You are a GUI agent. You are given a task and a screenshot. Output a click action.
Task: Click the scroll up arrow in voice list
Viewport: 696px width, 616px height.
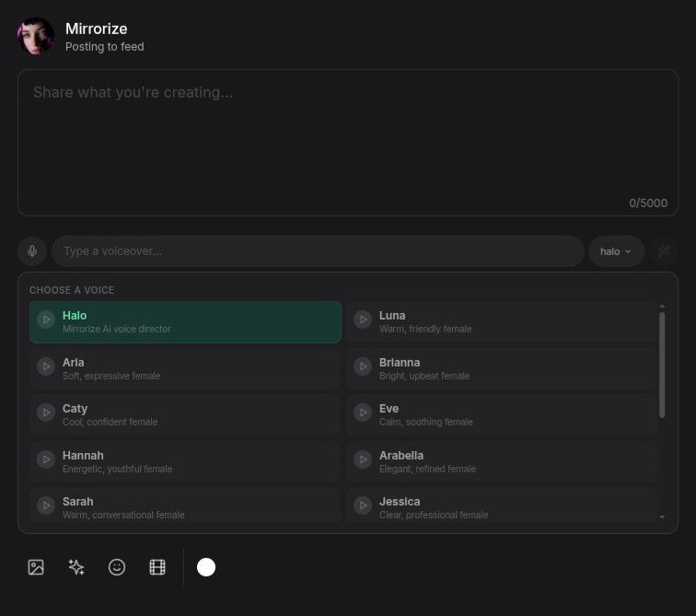(662, 307)
